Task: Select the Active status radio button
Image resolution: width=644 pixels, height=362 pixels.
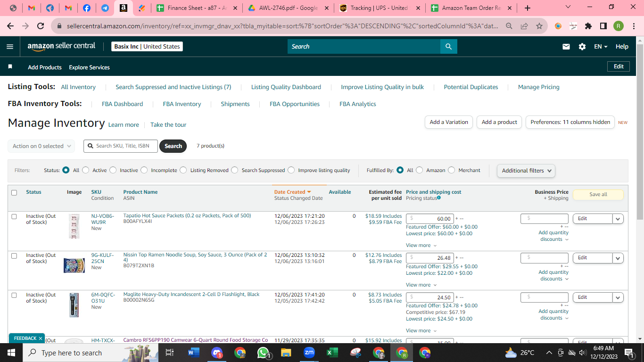Action: point(85,170)
